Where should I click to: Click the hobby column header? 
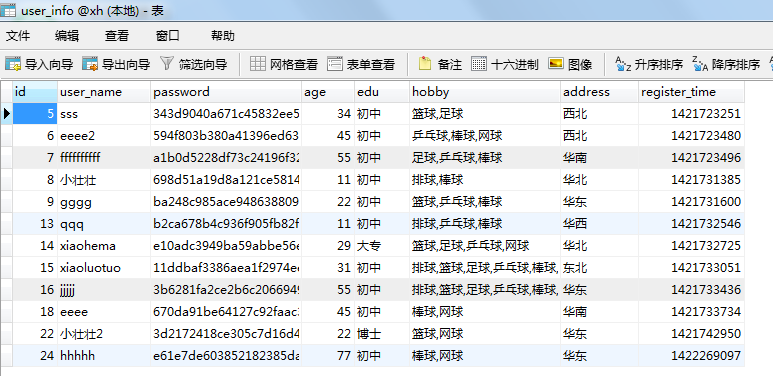(x=485, y=92)
